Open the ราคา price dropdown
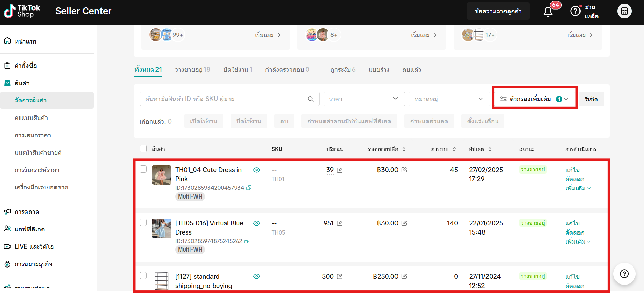Viewport: 644px width, 293px height. [x=364, y=99]
